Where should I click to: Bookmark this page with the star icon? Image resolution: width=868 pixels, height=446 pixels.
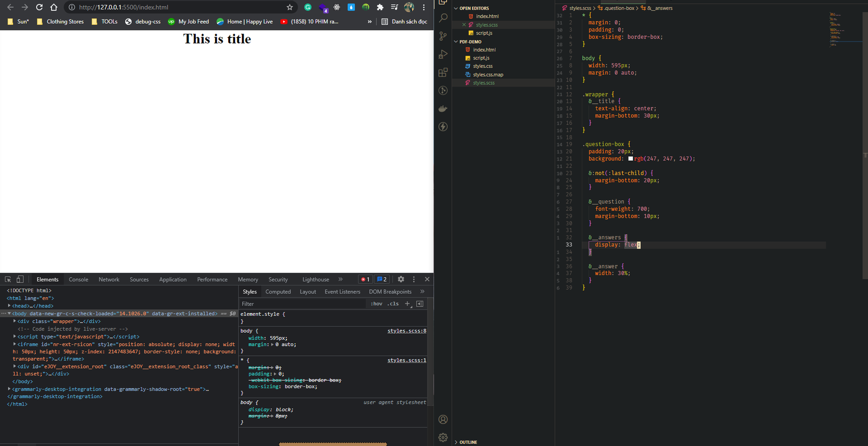(x=289, y=7)
